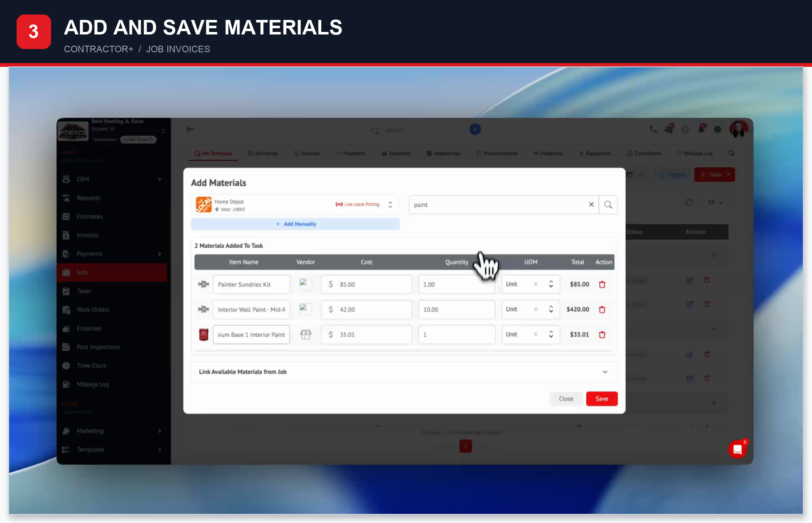Click the Import button

672,175
